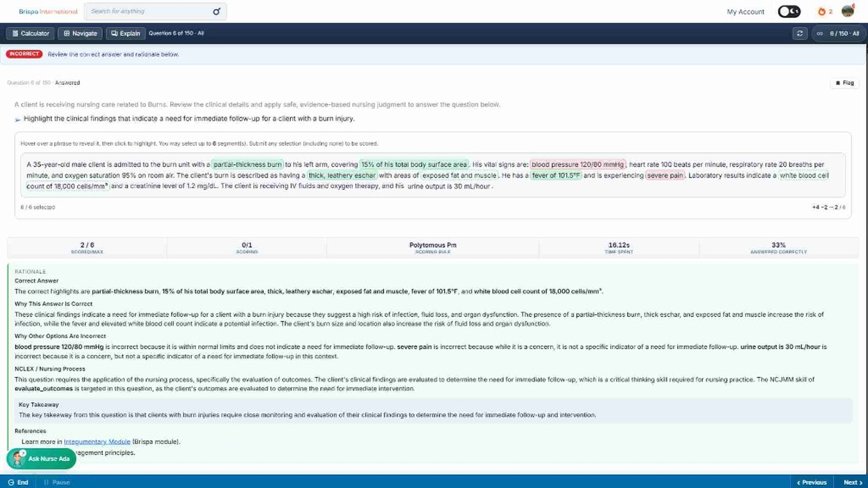Screen dimensions: 868x488
Task: Click the '33%' answered correctly stat
Action: pos(779,245)
